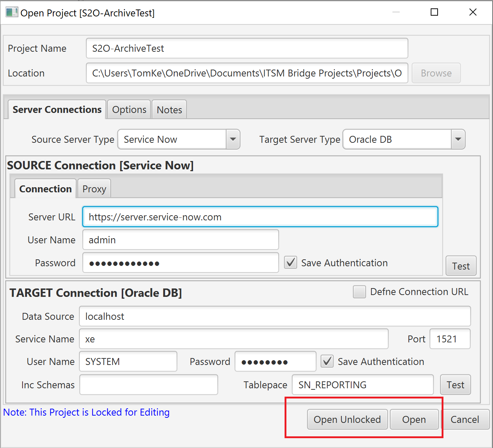Click the app icon in the title bar
Screen dimensions: 493x448
pyautogui.click(x=11, y=12)
